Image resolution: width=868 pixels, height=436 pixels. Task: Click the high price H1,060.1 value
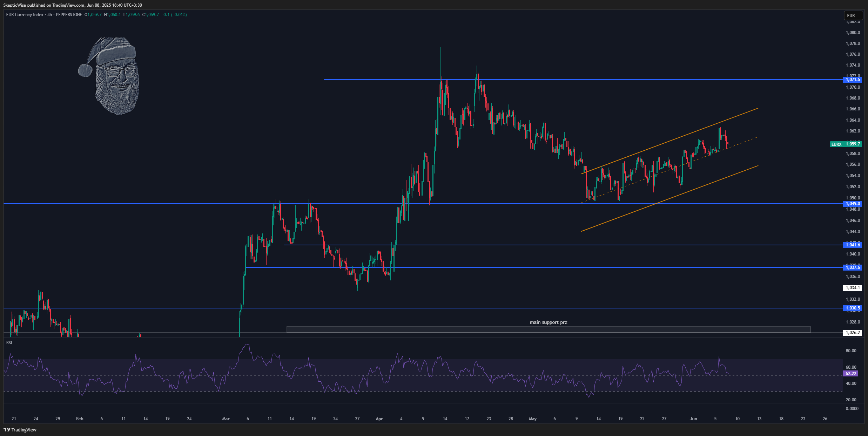click(112, 15)
